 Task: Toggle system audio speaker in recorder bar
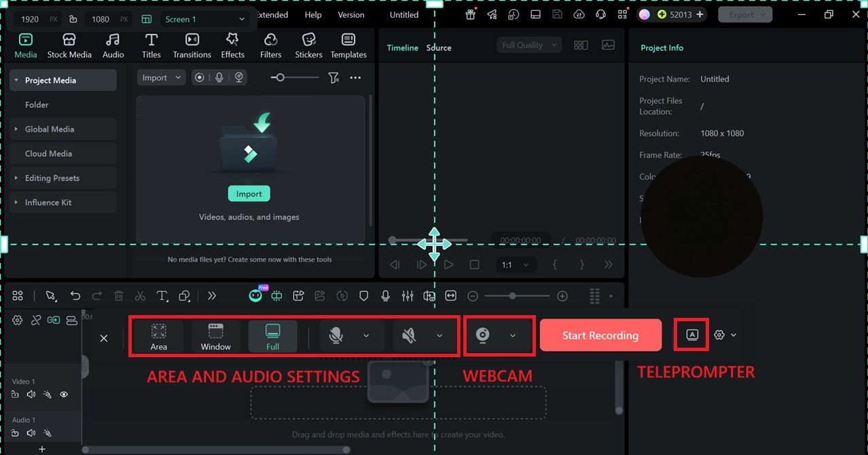click(409, 335)
